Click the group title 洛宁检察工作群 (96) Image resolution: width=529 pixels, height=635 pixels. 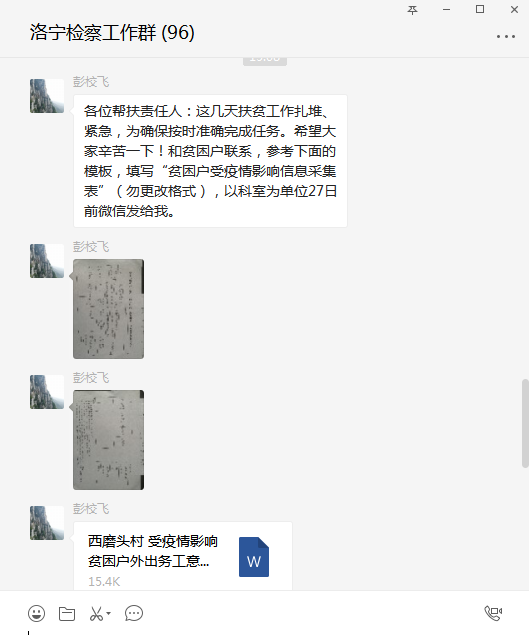coord(112,32)
